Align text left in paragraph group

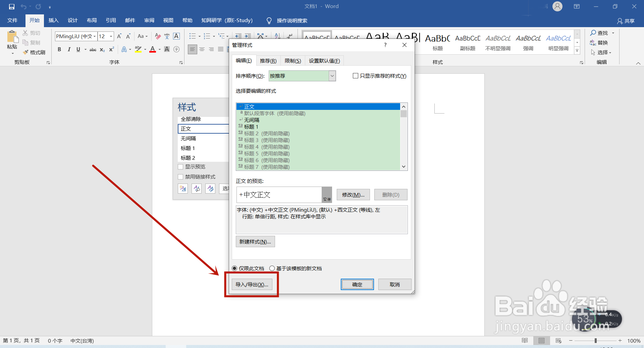pyautogui.click(x=193, y=50)
